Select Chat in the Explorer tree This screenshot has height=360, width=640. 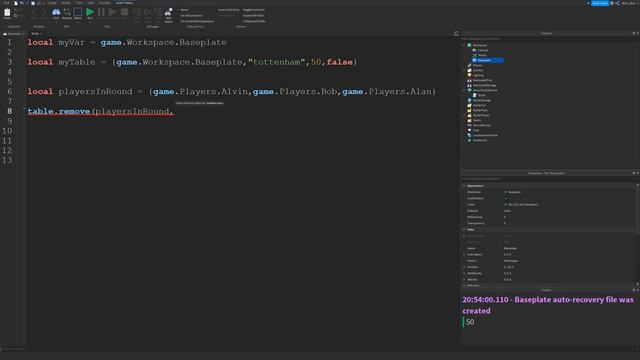click(x=476, y=130)
